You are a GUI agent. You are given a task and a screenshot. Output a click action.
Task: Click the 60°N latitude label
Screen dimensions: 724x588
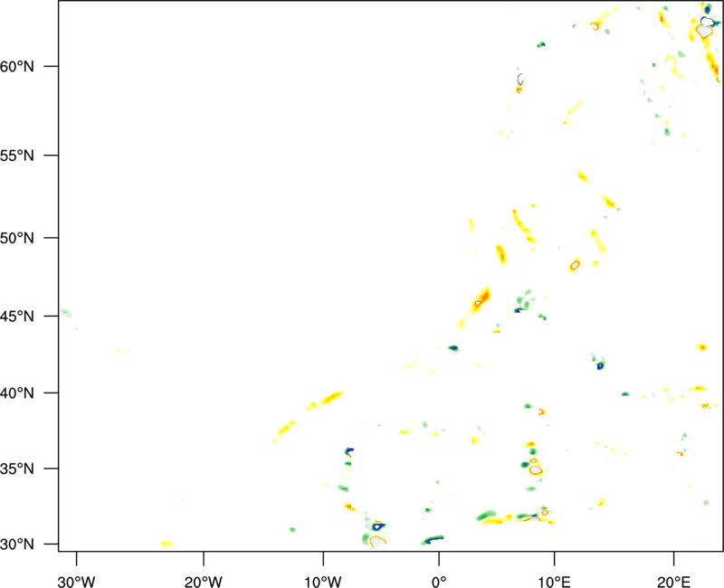coord(16,66)
